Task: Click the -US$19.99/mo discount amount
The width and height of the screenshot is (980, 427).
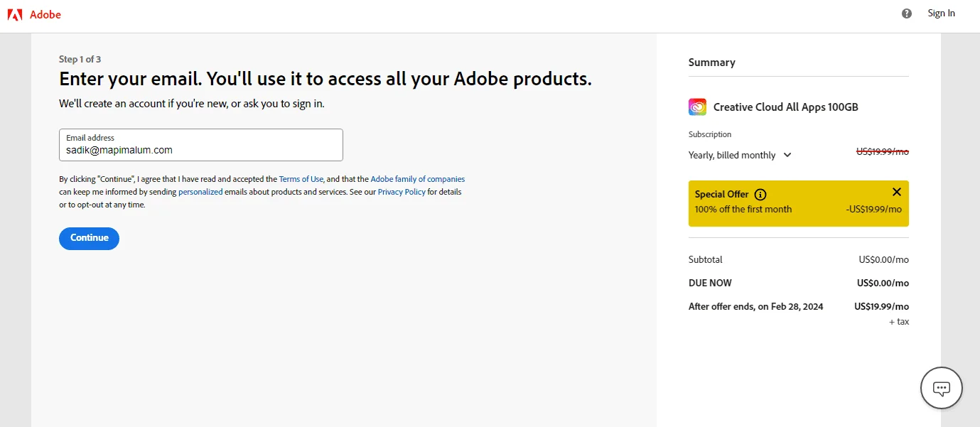Action: point(874,209)
